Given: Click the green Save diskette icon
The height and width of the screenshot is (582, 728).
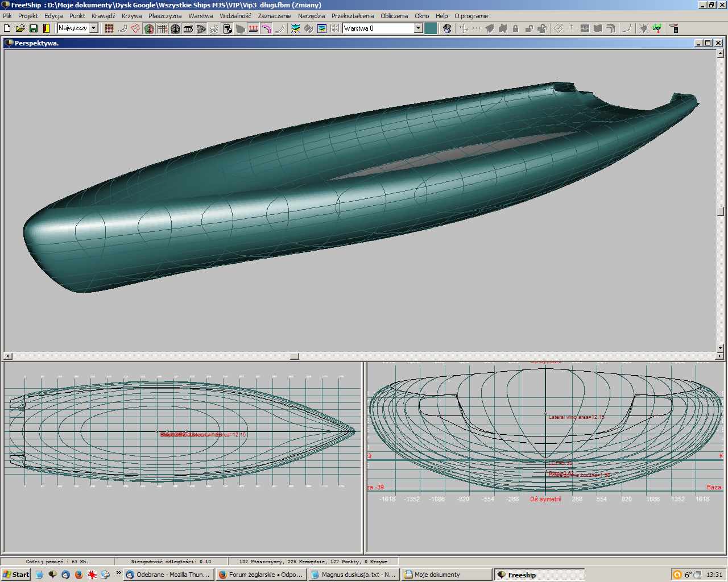Looking at the screenshot, I should [34, 28].
